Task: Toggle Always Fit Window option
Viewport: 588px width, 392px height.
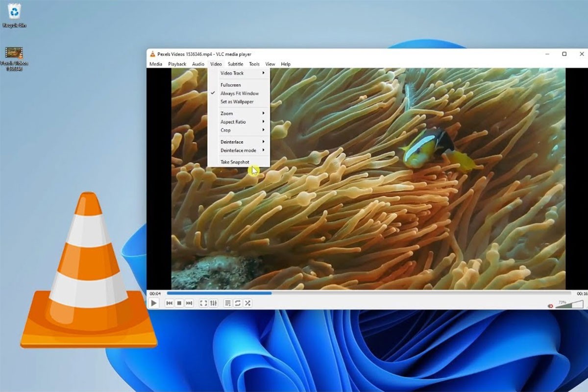Action: pyautogui.click(x=239, y=93)
